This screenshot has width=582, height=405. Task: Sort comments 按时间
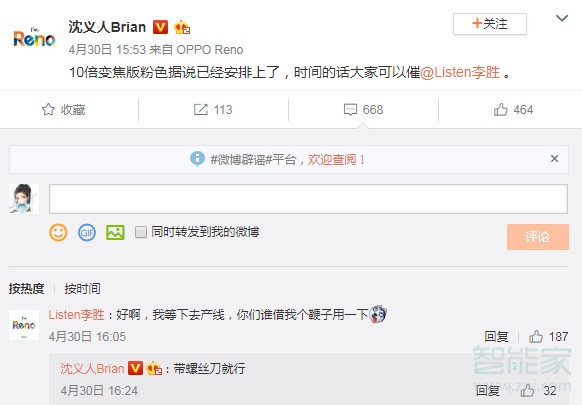(82, 288)
